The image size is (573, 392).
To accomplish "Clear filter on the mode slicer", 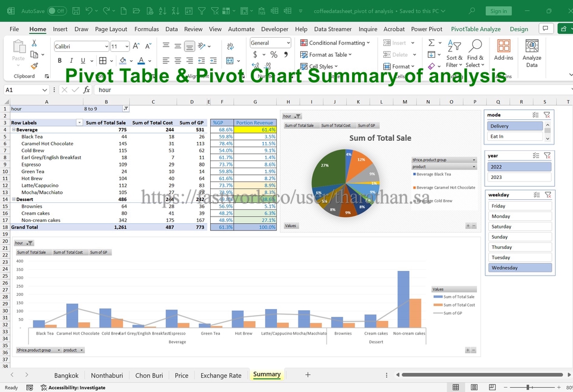I will [x=547, y=115].
